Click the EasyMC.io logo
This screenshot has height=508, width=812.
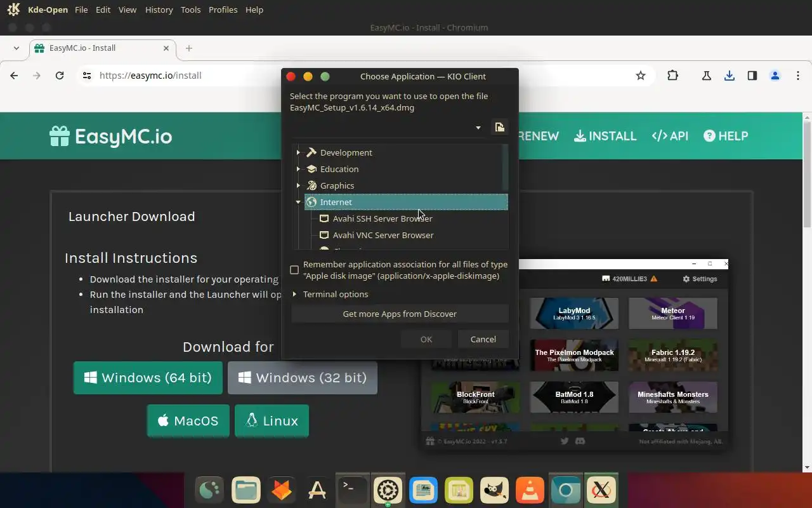coord(111,137)
